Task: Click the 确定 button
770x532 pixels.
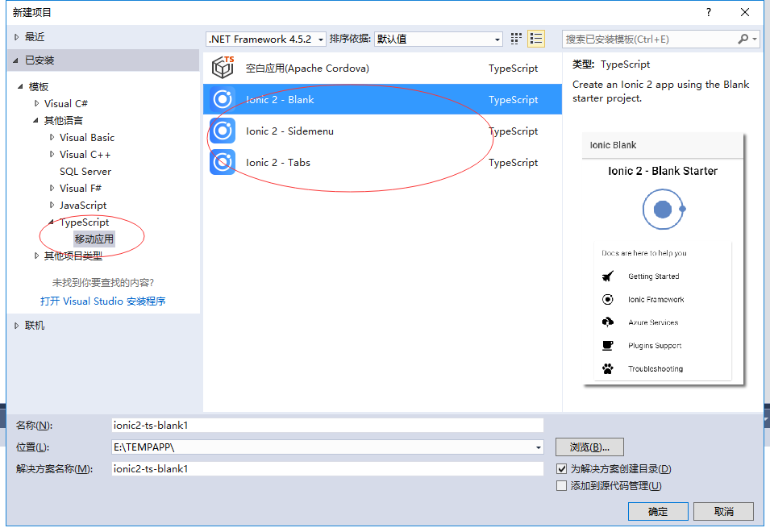Action: point(658,511)
